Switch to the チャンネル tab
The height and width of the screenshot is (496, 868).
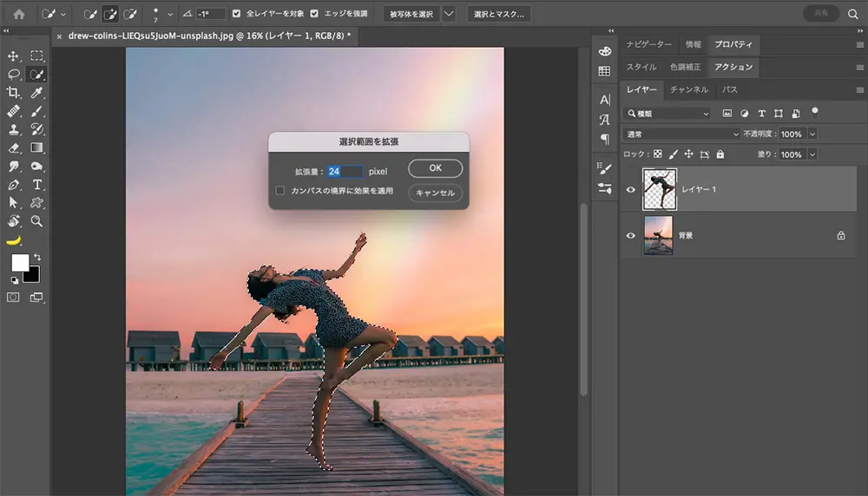click(x=689, y=89)
